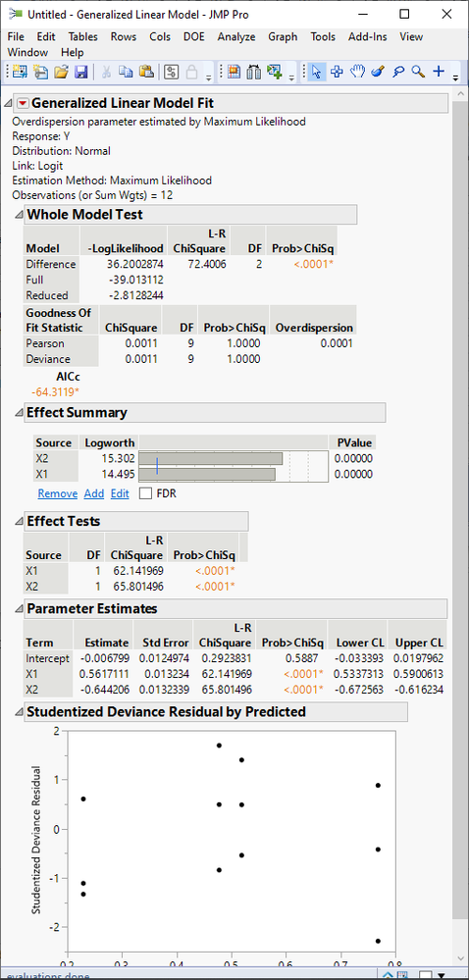Click the scroll-down arrow of the vertical scrollbar
Screen dimensions: 469x980
coord(459,960)
